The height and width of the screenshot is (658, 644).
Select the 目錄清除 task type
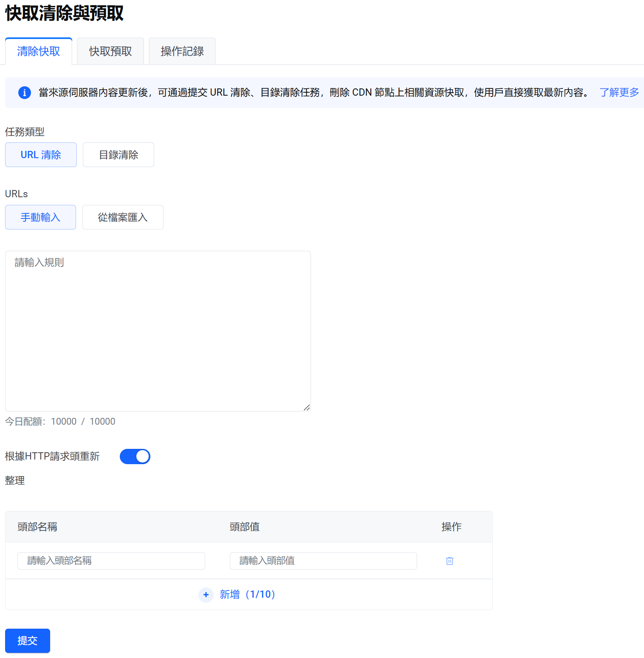(x=119, y=155)
